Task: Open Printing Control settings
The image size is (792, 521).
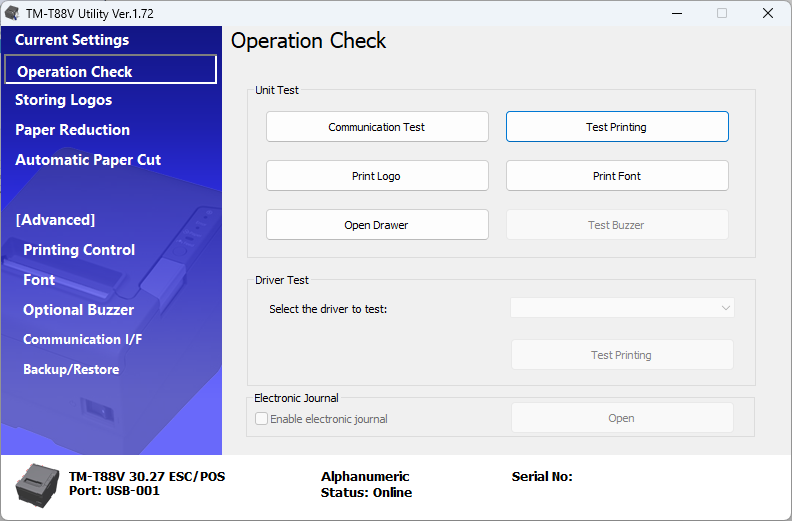Action: click(79, 250)
